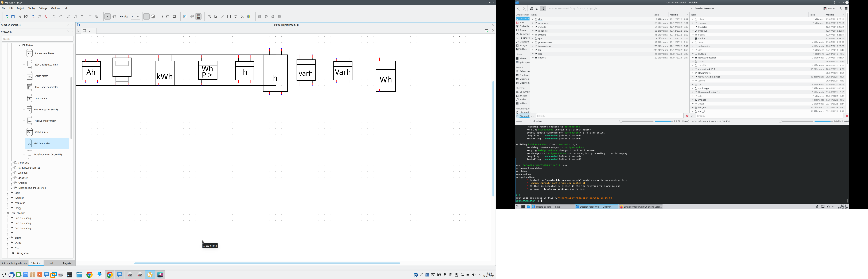This screenshot has height=279, width=868.
Task: Click Fermer button in Dolphin toolbar
Action: tap(830, 8)
